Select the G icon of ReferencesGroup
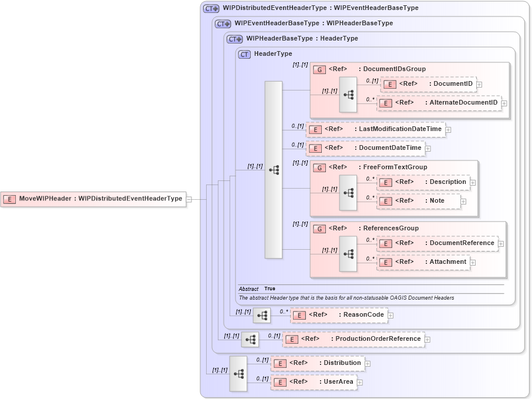This screenshot has width=532, height=399. tap(319, 228)
